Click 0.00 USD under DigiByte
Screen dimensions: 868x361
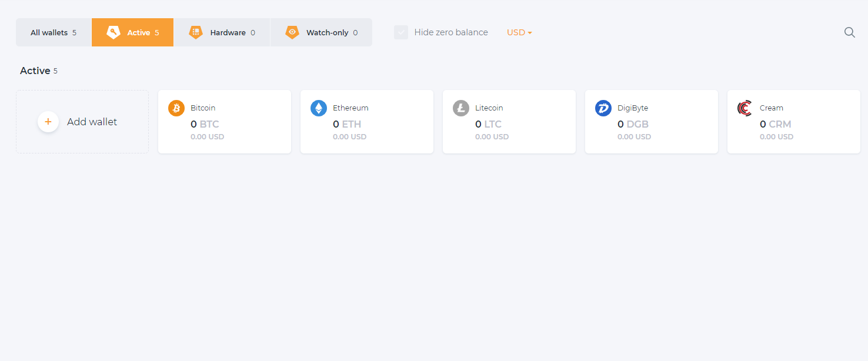point(635,137)
